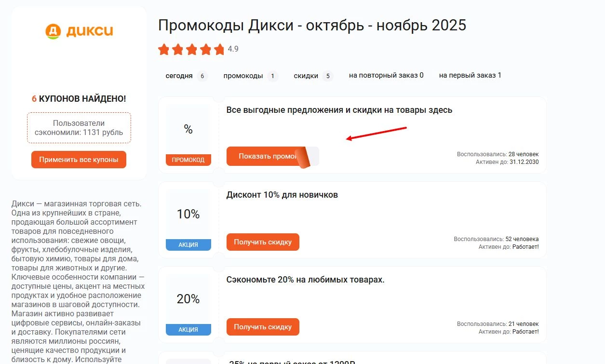Open the скидки tab

tap(307, 76)
